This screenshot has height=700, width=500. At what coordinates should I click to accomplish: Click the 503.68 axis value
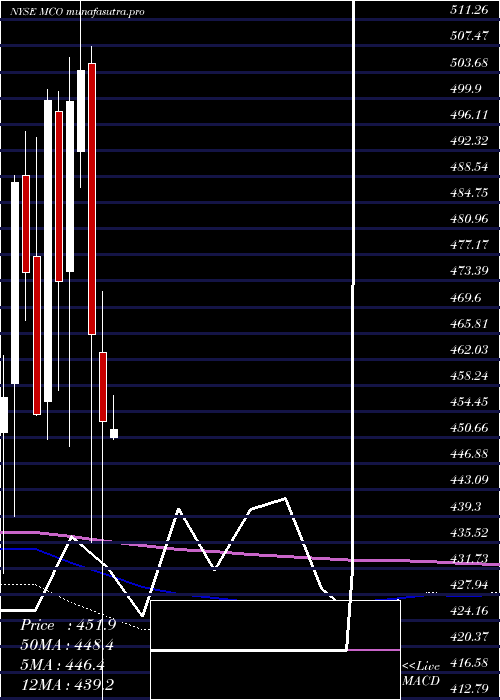point(469,62)
